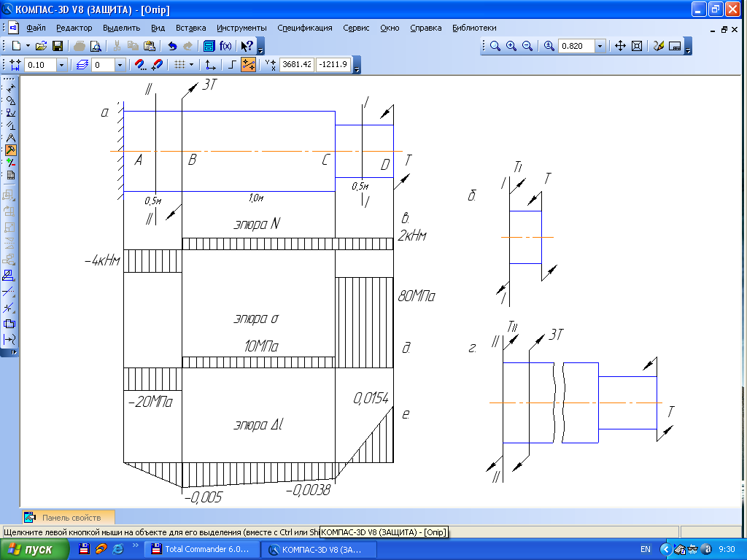Image resolution: width=747 pixels, height=560 pixels.
Task: Open the Панель свойств tab
Action: (69, 518)
